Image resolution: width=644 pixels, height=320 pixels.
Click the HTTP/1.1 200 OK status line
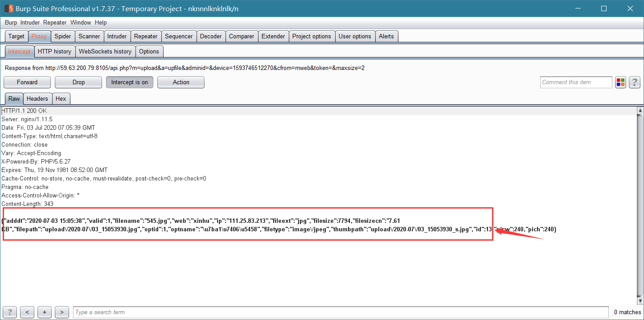coord(24,111)
